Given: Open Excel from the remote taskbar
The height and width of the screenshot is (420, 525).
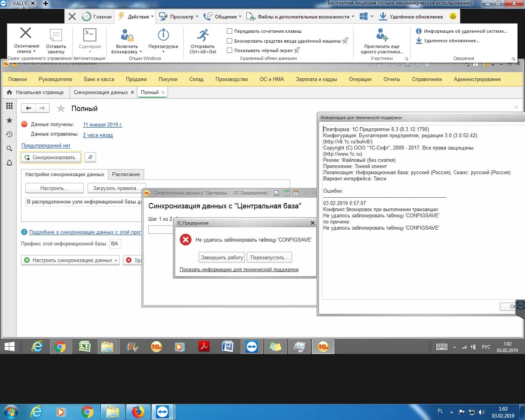Looking at the screenshot, I should pos(84,347).
